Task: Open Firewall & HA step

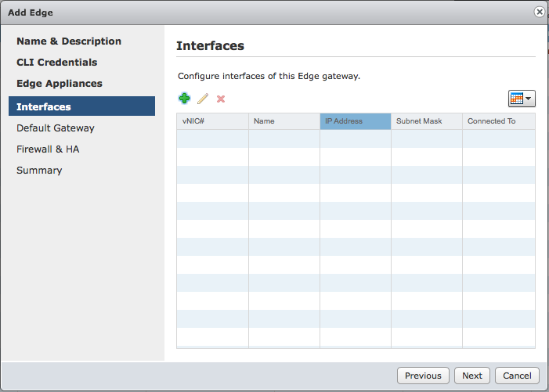Action: tap(48, 149)
